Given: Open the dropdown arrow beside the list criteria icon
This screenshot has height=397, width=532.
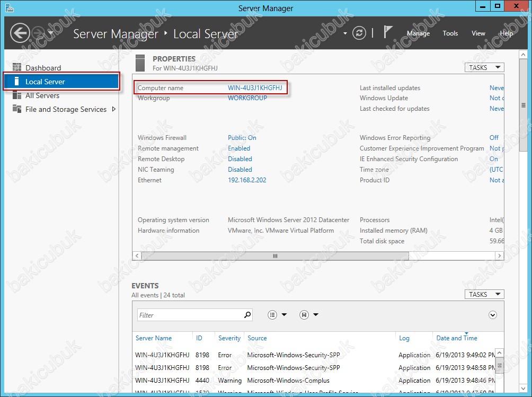Looking at the screenshot, I should 285,314.
